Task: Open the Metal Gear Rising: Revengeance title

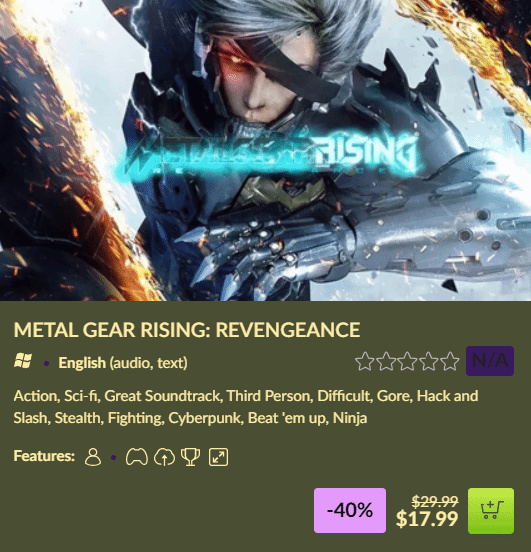Action: click(x=187, y=330)
